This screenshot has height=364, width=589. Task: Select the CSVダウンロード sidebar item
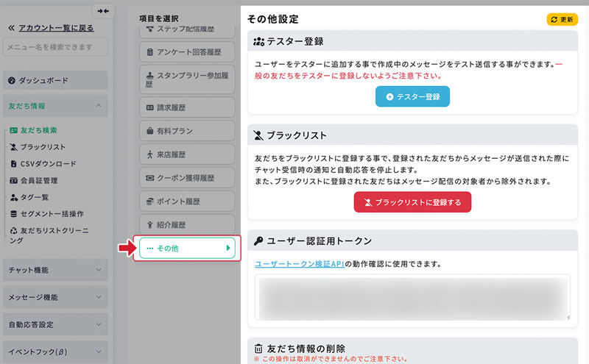click(x=47, y=164)
